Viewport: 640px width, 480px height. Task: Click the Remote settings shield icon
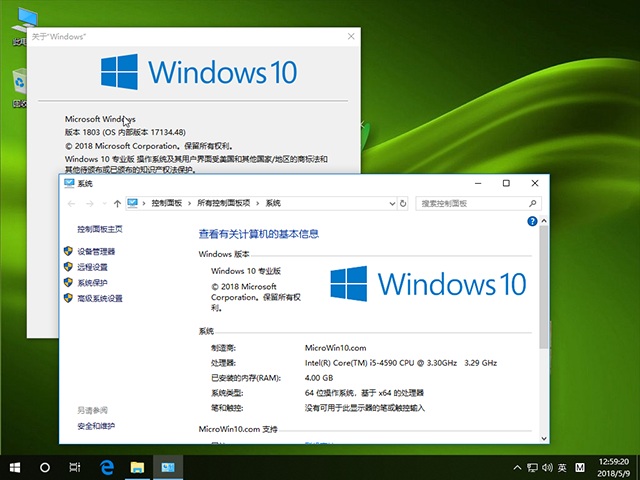tap(68, 267)
